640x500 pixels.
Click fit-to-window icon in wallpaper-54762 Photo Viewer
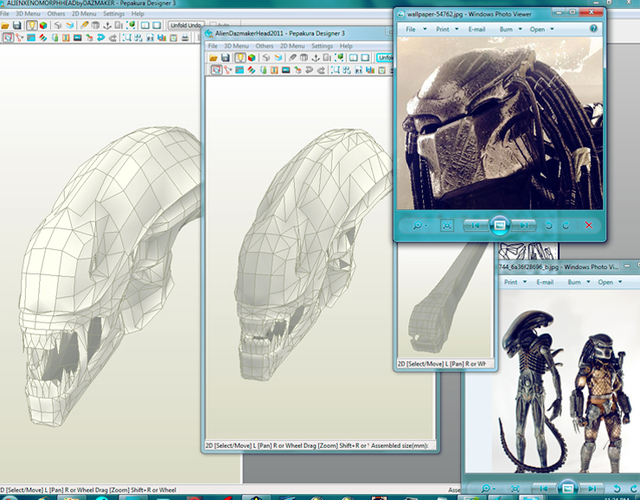[x=447, y=225]
